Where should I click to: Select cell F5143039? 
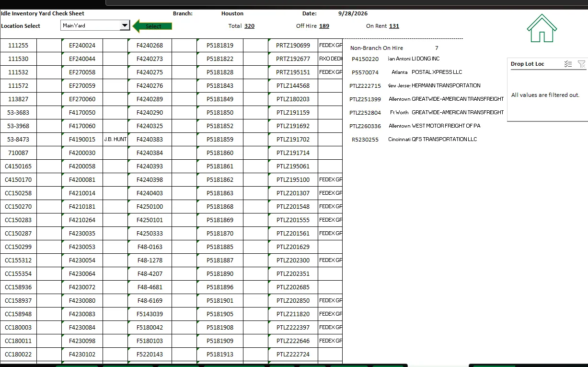[150, 314]
